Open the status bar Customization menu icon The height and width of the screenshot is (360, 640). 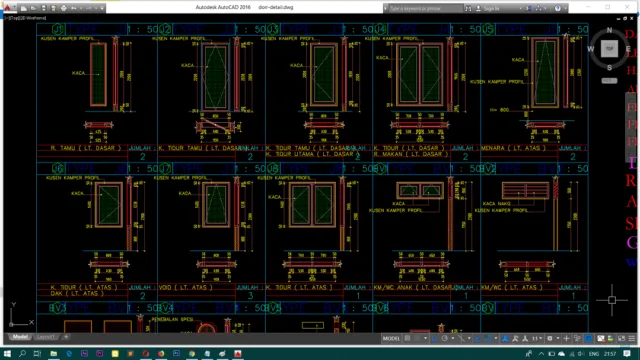coord(632,338)
